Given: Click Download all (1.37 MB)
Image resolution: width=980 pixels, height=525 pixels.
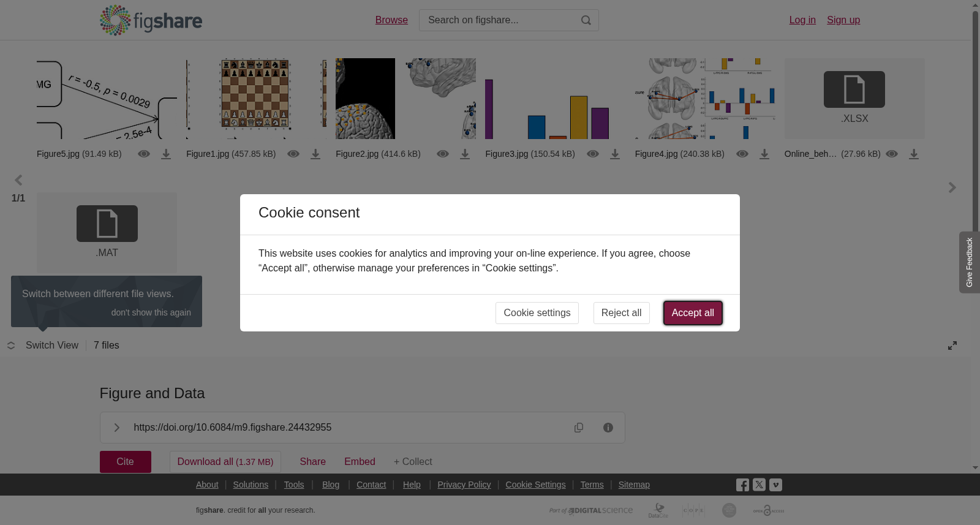Looking at the screenshot, I should pos(225,462).
